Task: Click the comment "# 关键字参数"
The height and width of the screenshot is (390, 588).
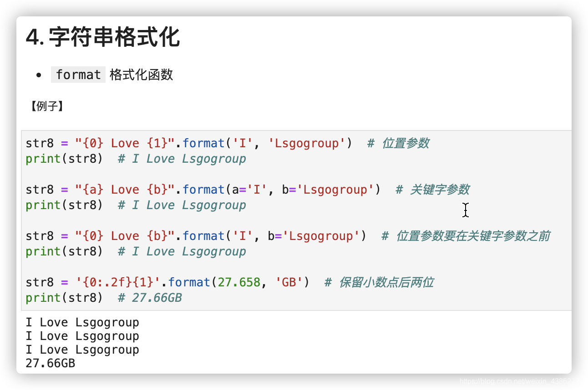Action: [x=433, y=190]
